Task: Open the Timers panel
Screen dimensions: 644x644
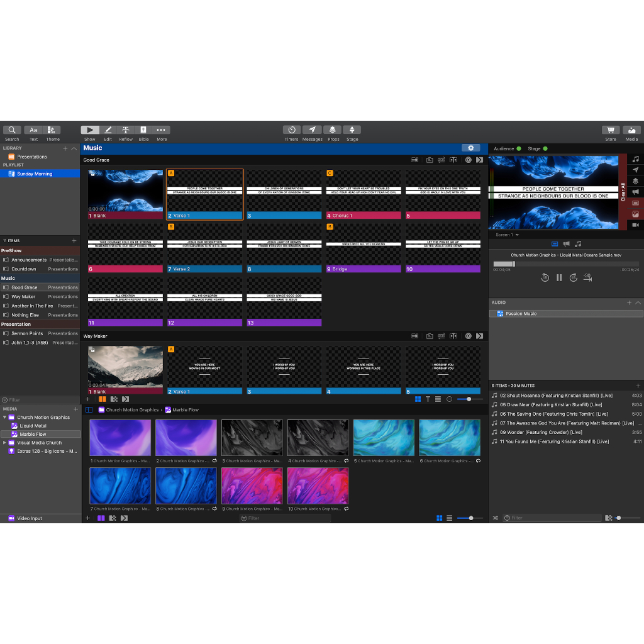Action: [x=291, y=130]
